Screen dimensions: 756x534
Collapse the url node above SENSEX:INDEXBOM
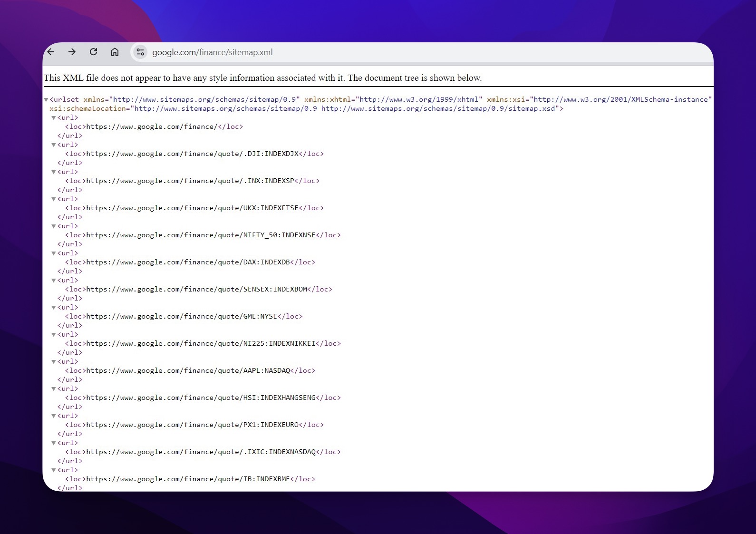(x=54, y=281)
